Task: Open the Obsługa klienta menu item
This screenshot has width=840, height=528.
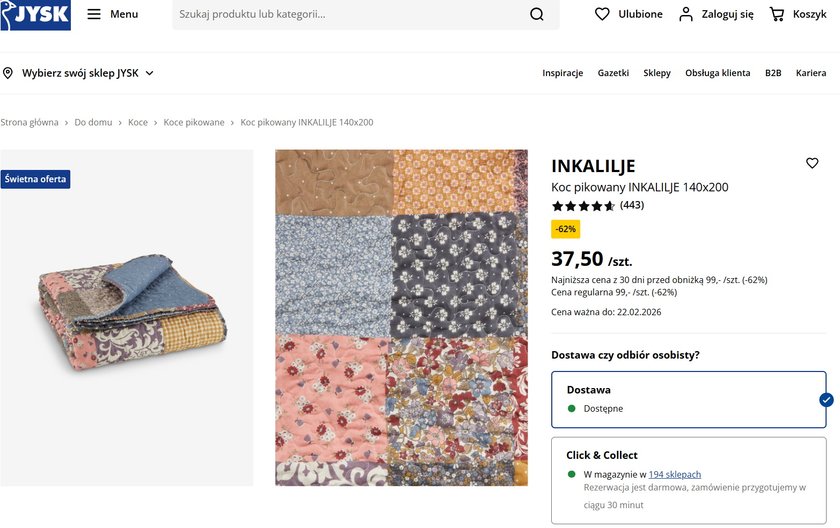Action: [717, 73]
